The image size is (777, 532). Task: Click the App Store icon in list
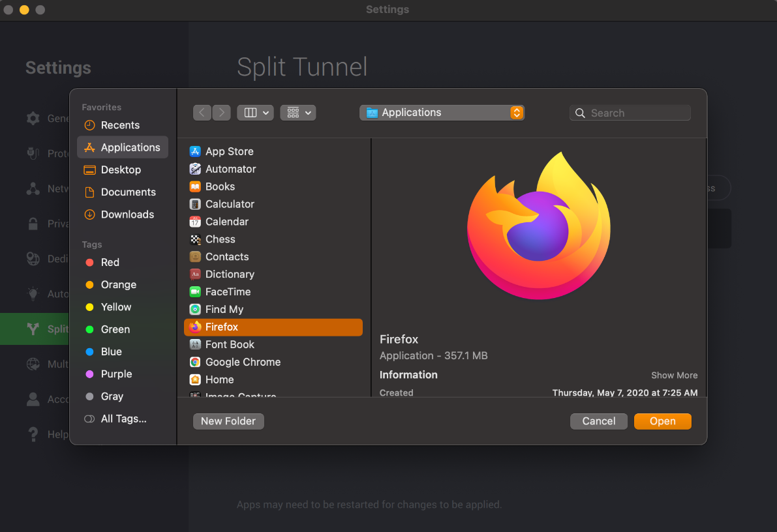(x=195, y=151)
